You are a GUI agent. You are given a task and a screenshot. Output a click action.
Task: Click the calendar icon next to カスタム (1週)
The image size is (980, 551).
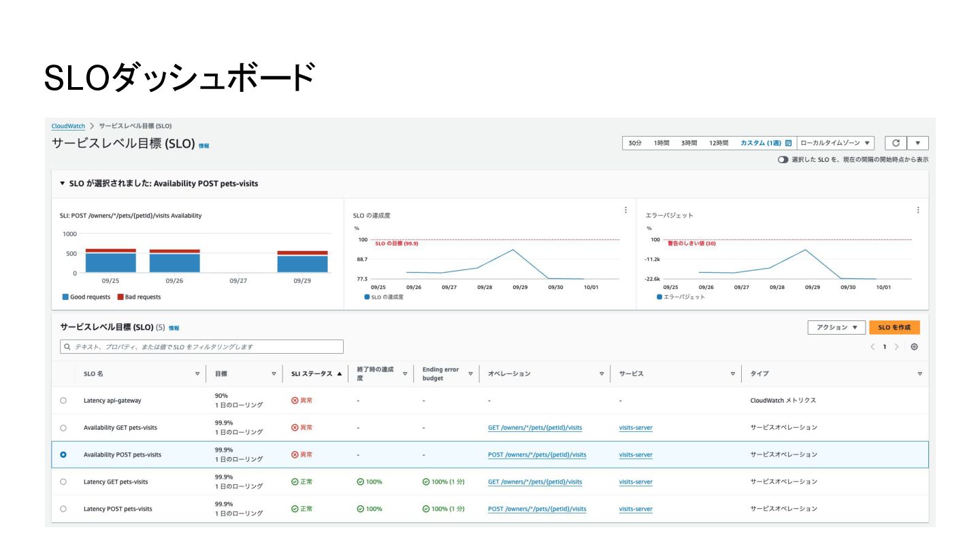(x=789, y=144)
